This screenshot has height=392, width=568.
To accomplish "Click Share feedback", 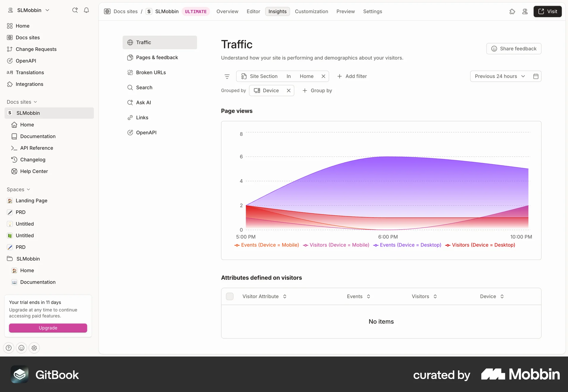I will [514, 49].
